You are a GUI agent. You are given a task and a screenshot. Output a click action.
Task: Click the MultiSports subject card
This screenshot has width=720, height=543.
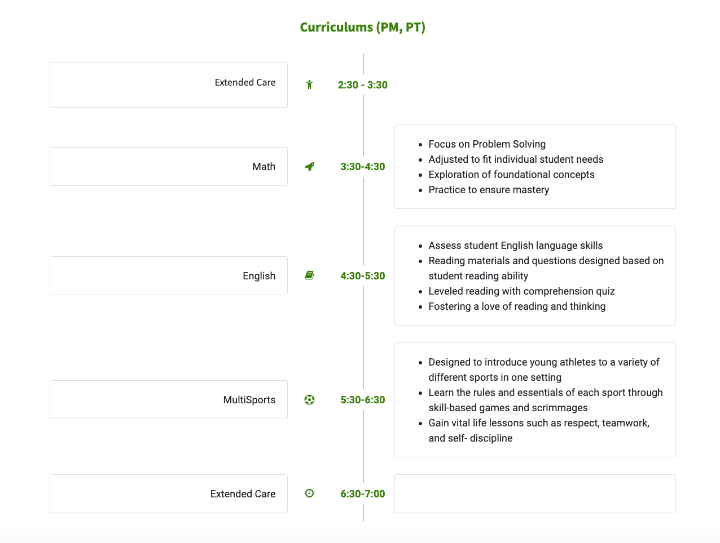[x=168, y=400]
